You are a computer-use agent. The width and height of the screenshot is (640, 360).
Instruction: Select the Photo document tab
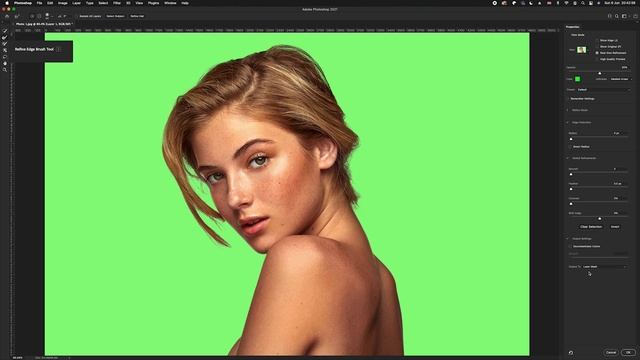(x=44, y=24)
